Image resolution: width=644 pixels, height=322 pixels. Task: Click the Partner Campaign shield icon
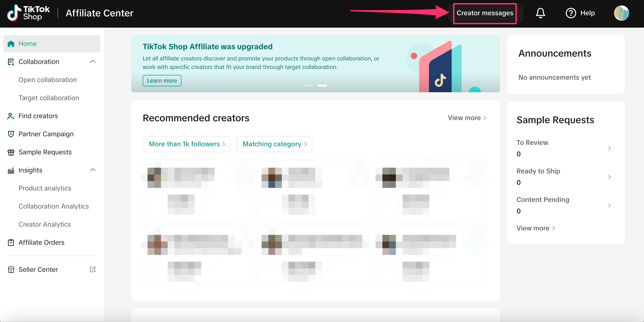click(x=11, y=134)
